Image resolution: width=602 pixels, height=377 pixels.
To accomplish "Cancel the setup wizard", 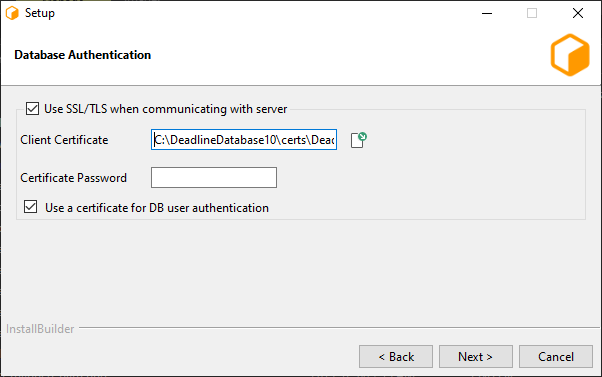I will 556,357.
